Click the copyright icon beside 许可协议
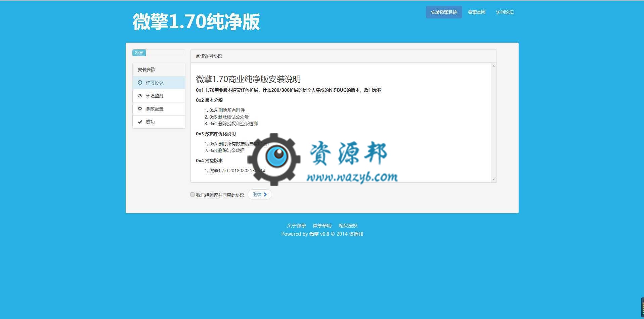Image resolution: width=644 pixels, height=319 pixels. [x=140, y=83]
